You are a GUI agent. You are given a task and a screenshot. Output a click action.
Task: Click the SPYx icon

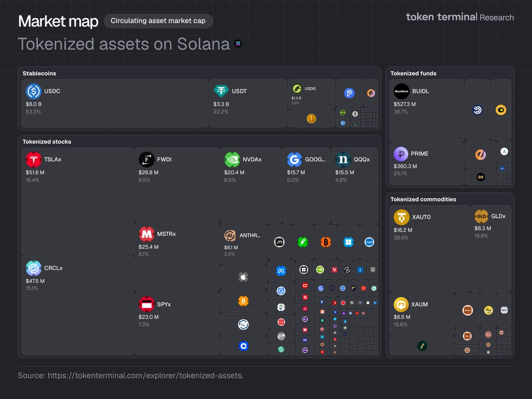[x=146, y=305]
